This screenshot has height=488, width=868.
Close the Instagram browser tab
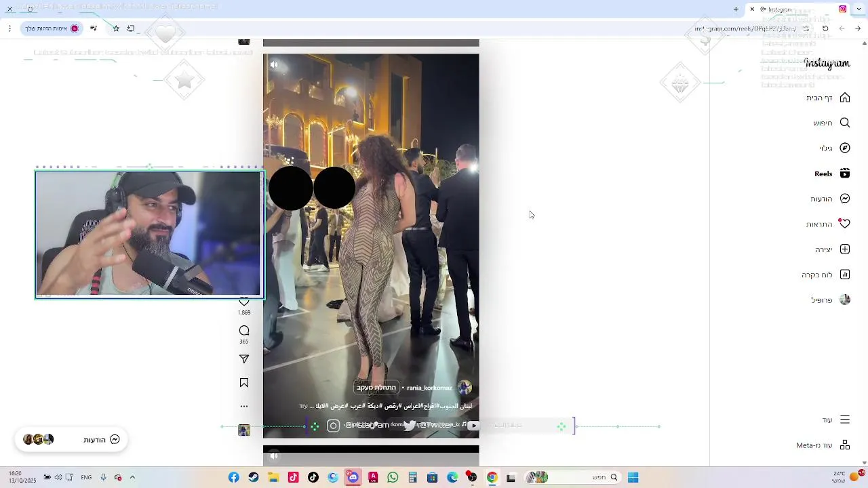(752, 9)
